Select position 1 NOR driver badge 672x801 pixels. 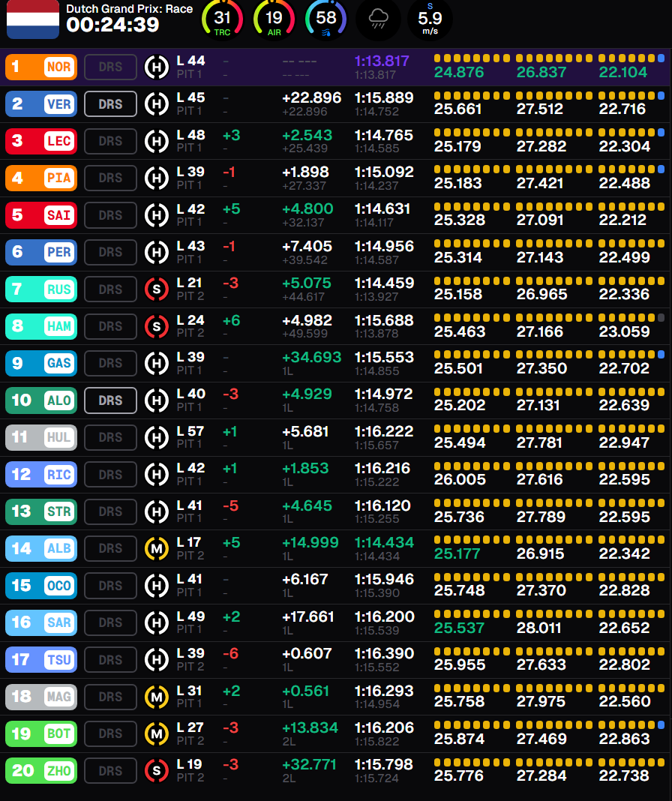click(41, 67)
